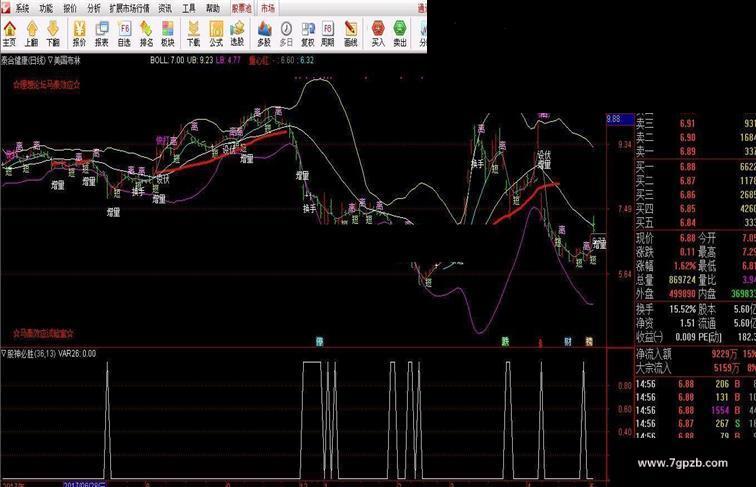Screen dimensions: 756x487
Task: Click the 2017/06/29 date marker on the timeline
Action: [84, 484]
